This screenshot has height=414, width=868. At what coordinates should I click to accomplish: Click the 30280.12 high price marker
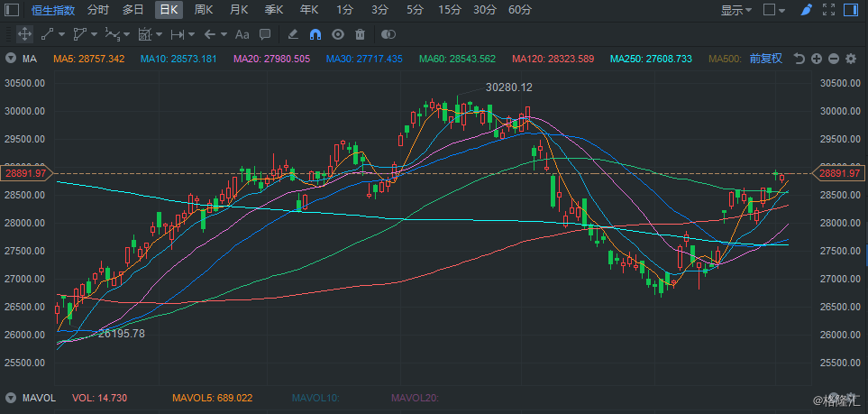coord(508,87)
